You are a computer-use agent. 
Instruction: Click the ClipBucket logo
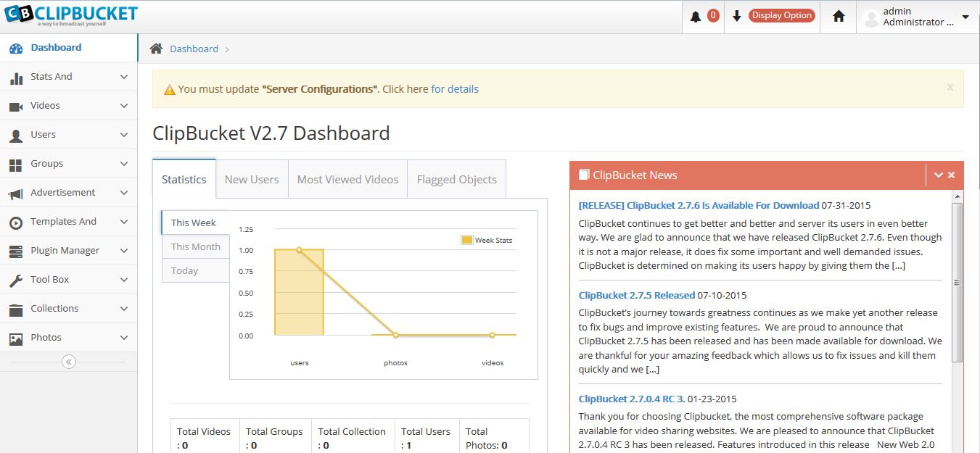(70, 14)
